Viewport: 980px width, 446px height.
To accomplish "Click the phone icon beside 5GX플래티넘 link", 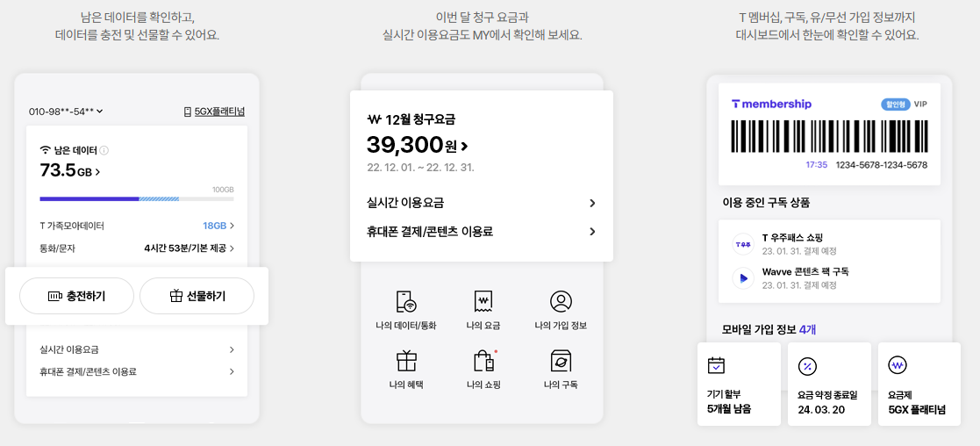I will pyautogui.click(x=188, y=112).
